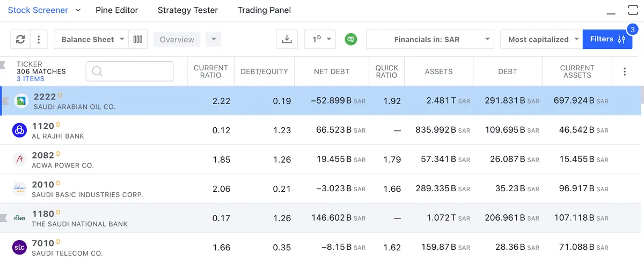Click assets value 2.481T

tap(448, 101)
